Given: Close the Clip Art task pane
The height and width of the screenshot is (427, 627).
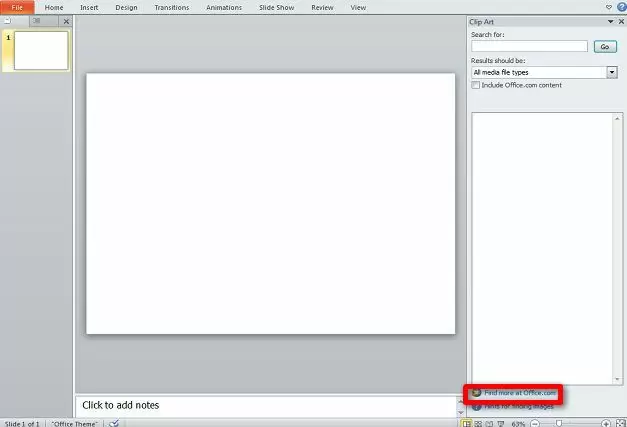Looking at the screenshot, I should click(x=620, y=21).
